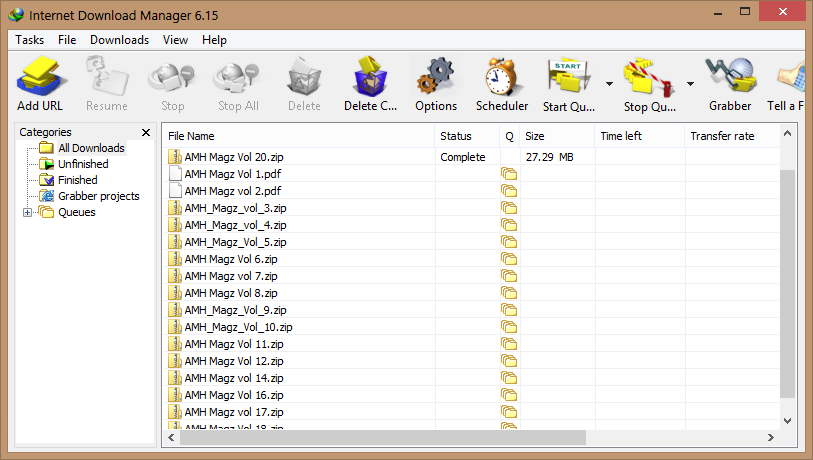813x460 pixels.
Task: Select AMH Magz vol 7.zip row
Action: (472, 276)
